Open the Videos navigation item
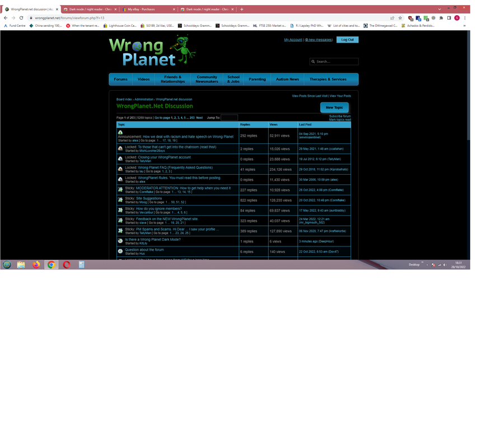The width and height of the screenshot is (491, 448). (143, 80)
